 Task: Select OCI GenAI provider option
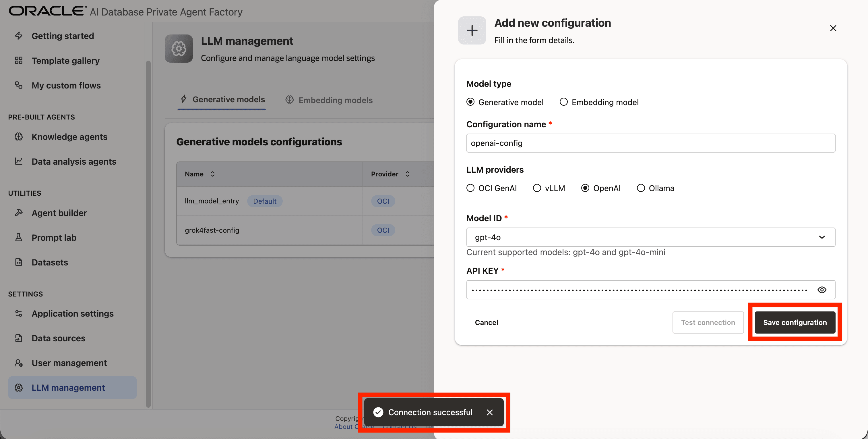[470, 188]
